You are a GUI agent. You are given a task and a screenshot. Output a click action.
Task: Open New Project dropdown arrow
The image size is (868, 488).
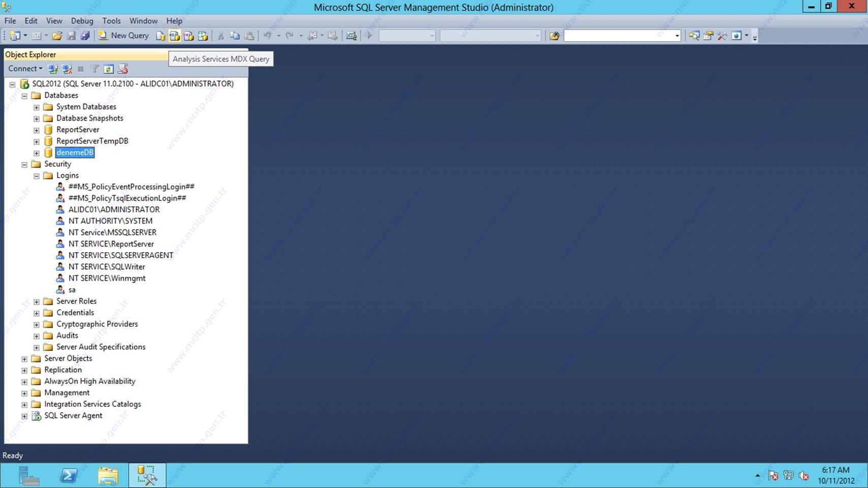(x=25, y=36)
